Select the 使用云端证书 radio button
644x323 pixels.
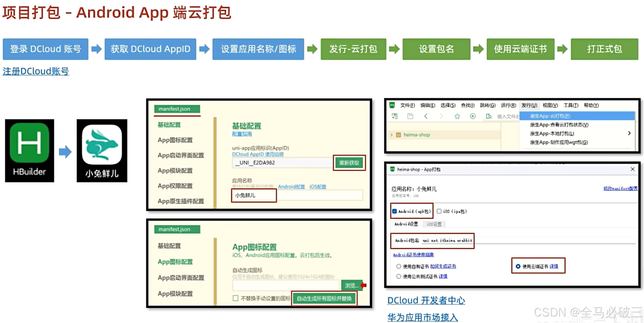[518, 266]
